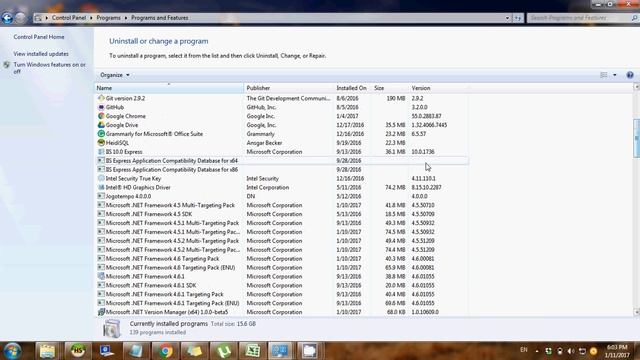Show hidden system tray icons

pos(537,351)
